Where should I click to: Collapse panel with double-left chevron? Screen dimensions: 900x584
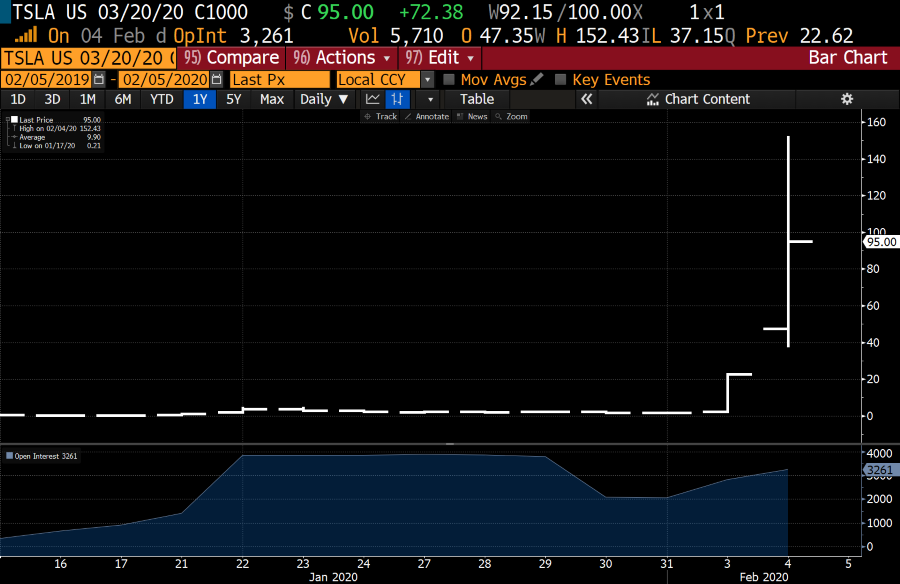coord(586,99)
